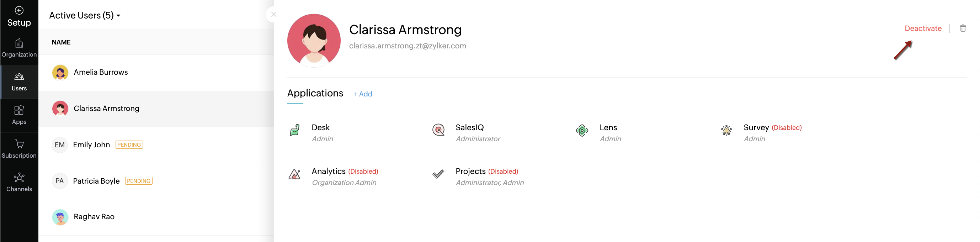Select Amelia Burrows from the user list
The width and height of the screenshot is (980, 242).
point(101,72)
